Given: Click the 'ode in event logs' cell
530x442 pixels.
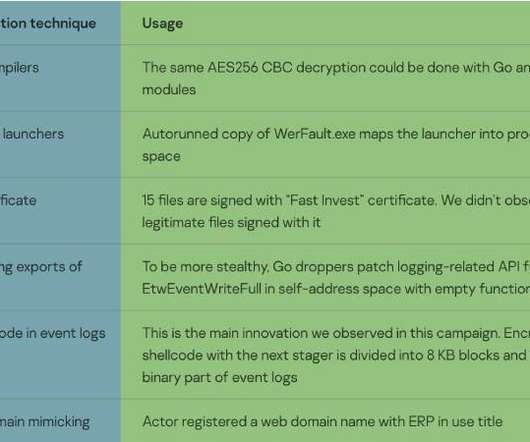Looking at the screenshot, I should point(60,354).
